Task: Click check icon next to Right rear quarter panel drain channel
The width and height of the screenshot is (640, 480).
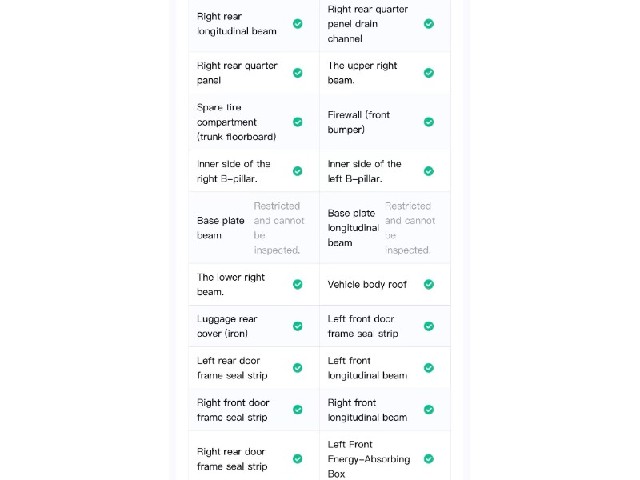Action: 429,24
